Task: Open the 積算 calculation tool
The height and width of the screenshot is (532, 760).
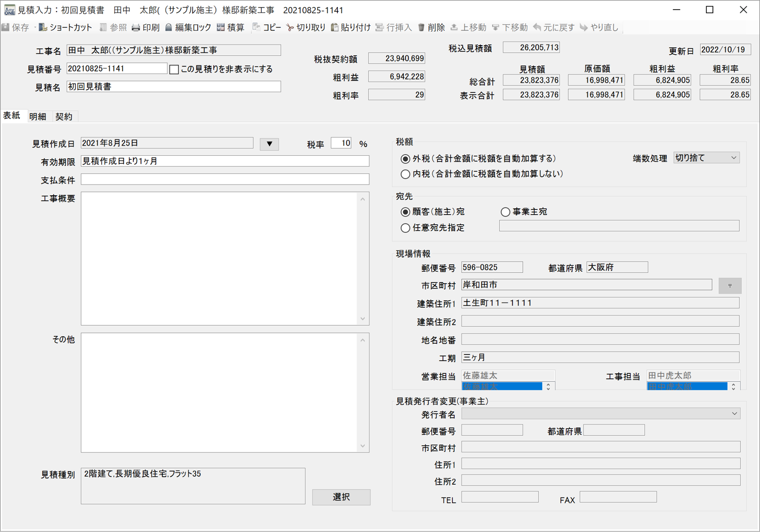Action: (221, 27)
